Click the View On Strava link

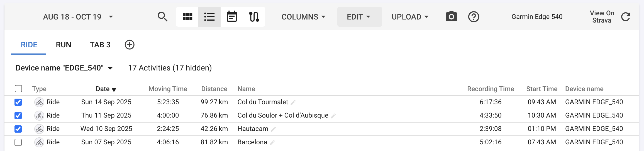pyautogui.click(x=602, y=17)
